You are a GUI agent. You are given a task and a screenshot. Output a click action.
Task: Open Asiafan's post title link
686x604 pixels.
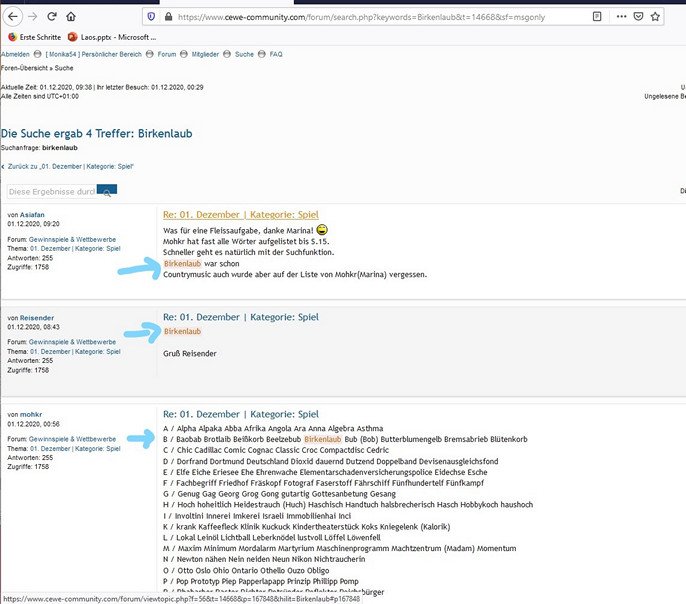point(241,215)
